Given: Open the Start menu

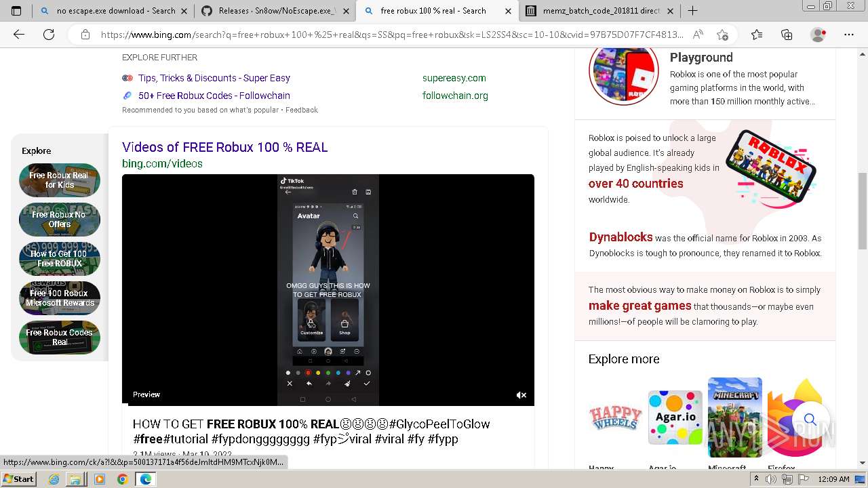Looking at the screenshot, I should (18, 479).
